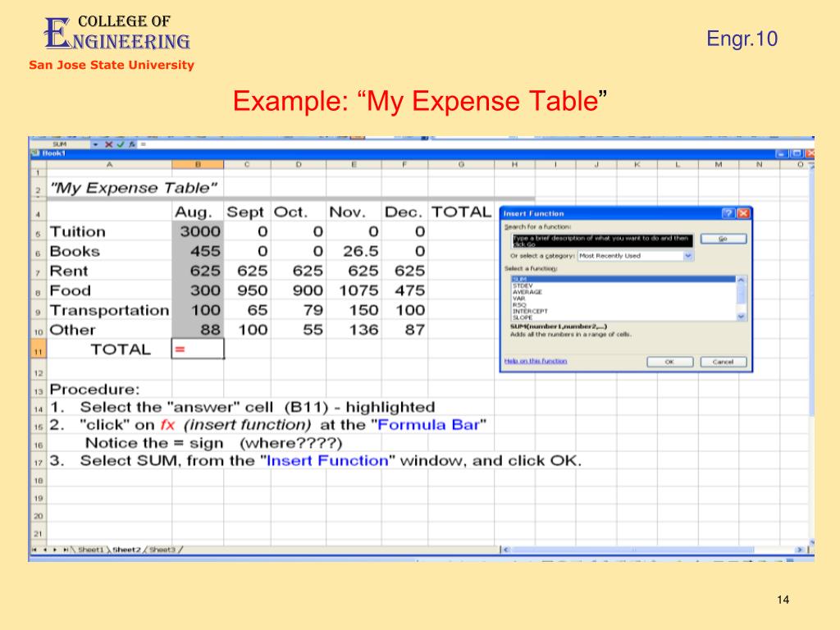
Task: Click the Food Sept cell 950
Action: pyautogui.click(x=247, y=290)
